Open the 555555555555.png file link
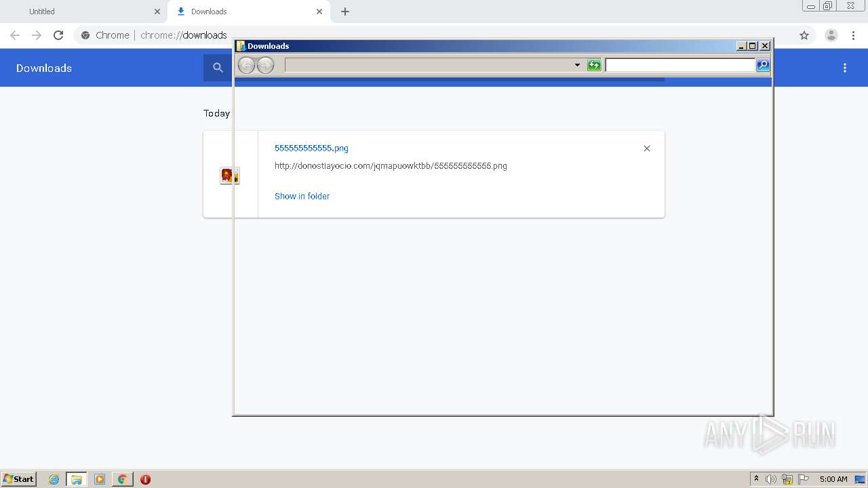868x488 pixels. [x=311, y=148]
